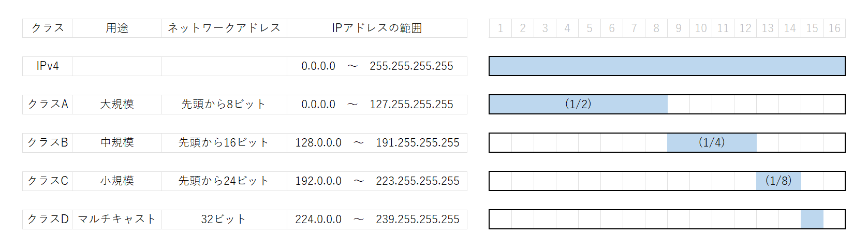Screen dimensions: 868x248
Task: Select the 先頭から16ビット cell
Action: [x=224, y=143]
